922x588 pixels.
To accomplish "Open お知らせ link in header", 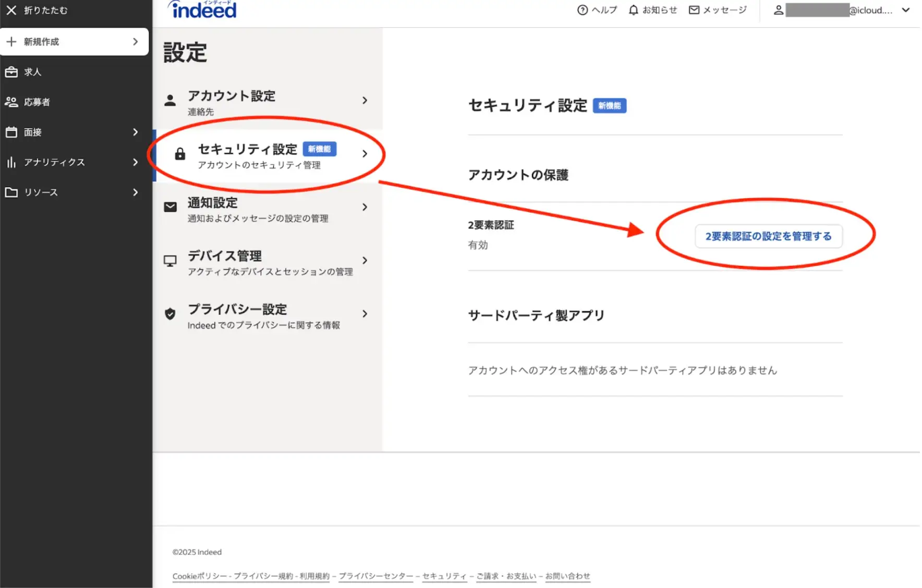I will point(660,10).
